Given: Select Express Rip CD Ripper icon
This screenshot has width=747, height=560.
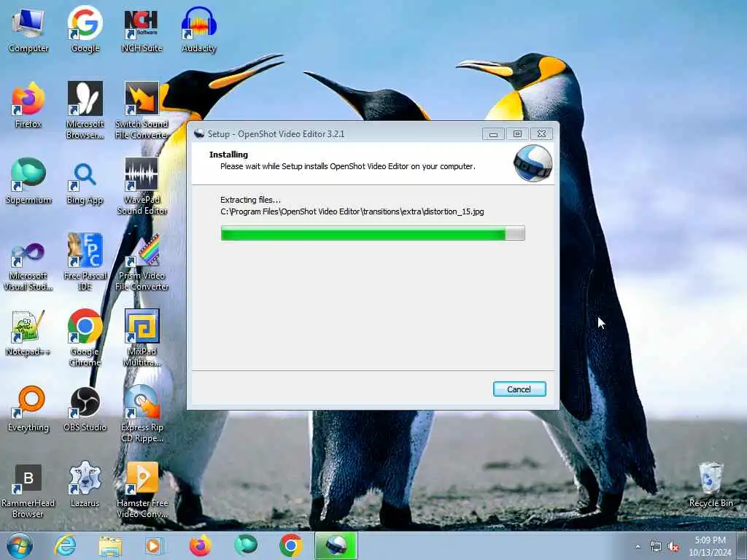Looking at the screenshot, I should pos(142,414).
